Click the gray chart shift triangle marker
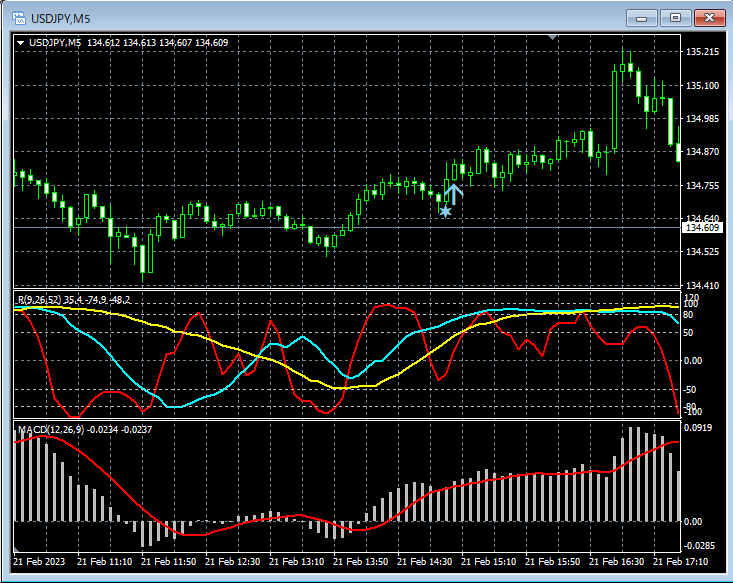 (x=553, y=38)
